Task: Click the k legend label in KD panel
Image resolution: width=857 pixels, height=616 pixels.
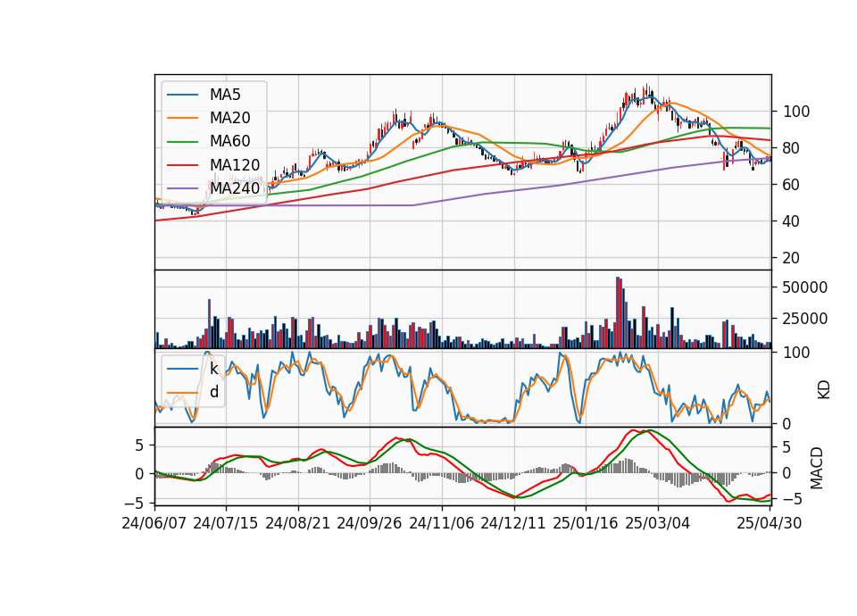Action: point(213,369)
